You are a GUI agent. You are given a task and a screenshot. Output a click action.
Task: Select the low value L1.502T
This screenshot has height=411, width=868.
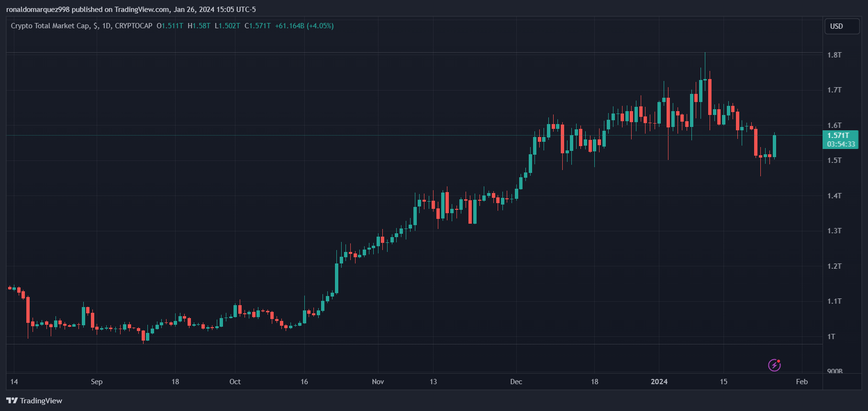pos(227,26)
